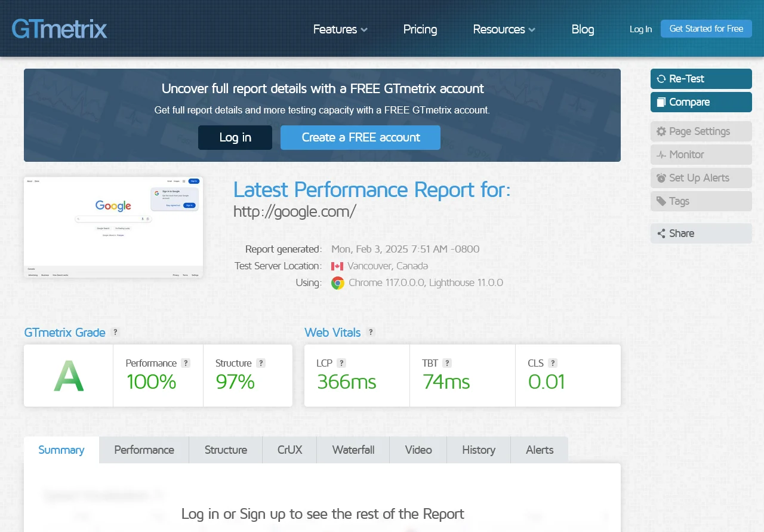Viewport: 764px width, 532px height.
Task: Open the Blog page
Action: (583, 29)
